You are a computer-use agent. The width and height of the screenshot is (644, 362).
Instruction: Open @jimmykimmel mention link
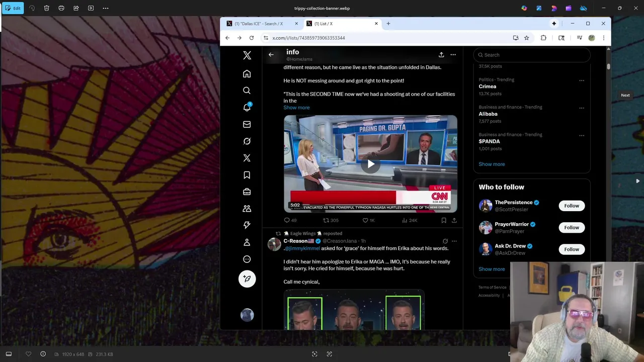(x=302, y=248)
